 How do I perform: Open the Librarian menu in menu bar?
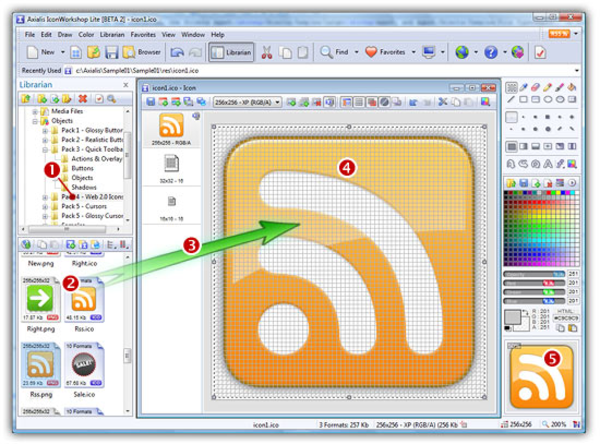112,33
